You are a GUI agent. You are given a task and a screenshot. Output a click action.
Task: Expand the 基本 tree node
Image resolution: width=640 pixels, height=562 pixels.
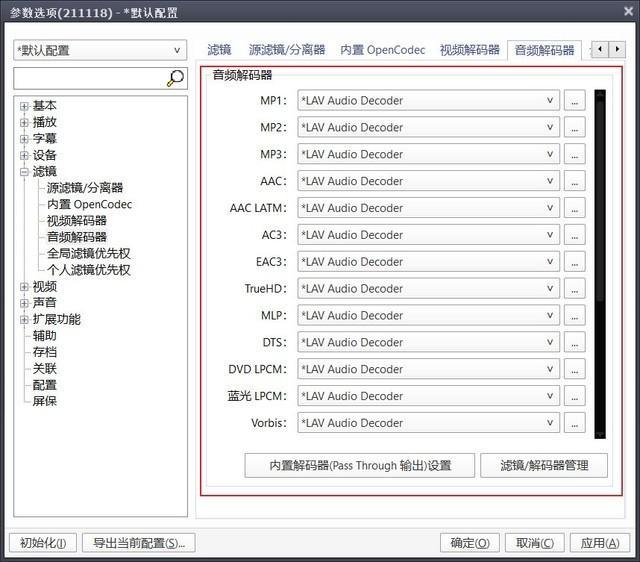[x=24, y=106]
